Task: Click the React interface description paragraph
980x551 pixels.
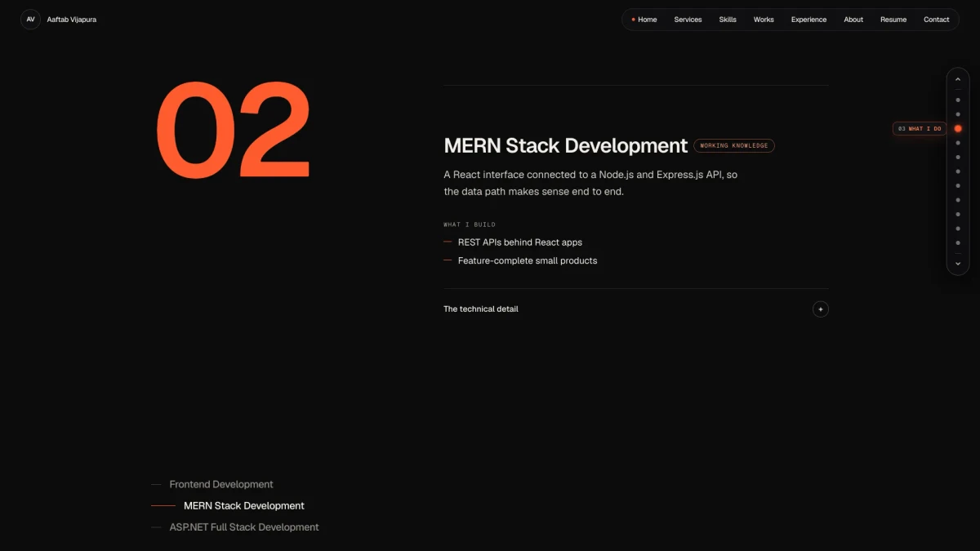Action: [590, 183]
